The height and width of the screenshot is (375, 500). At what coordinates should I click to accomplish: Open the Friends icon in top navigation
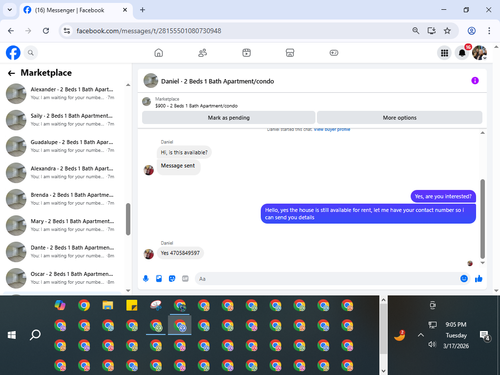(202, 53)
